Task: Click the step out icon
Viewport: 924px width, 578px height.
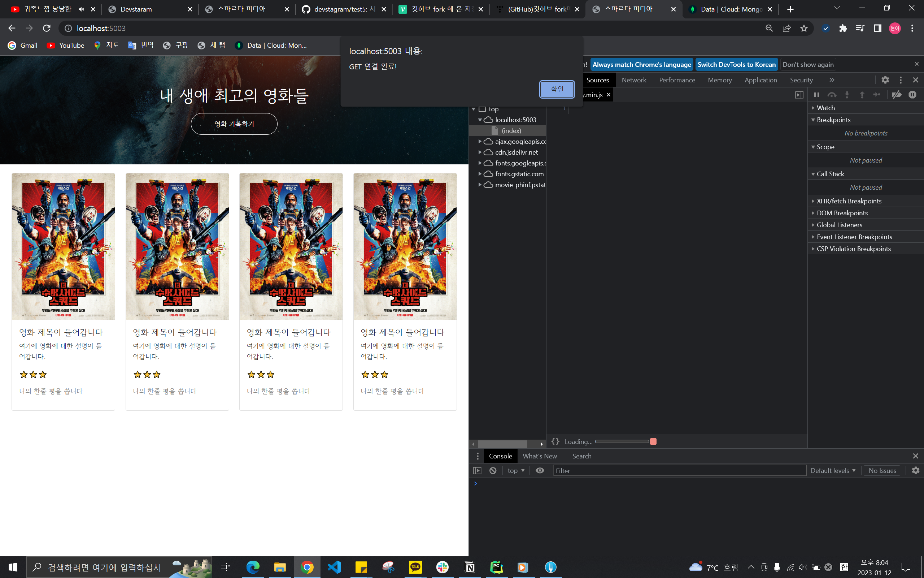Action: pos(862,94)
